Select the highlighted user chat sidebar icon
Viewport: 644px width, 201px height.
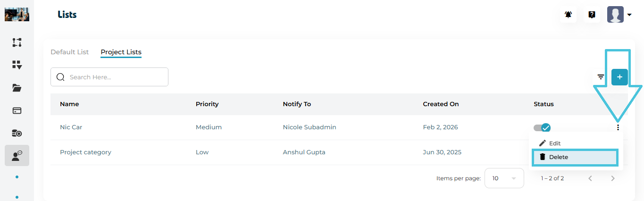tap(17, 156)
